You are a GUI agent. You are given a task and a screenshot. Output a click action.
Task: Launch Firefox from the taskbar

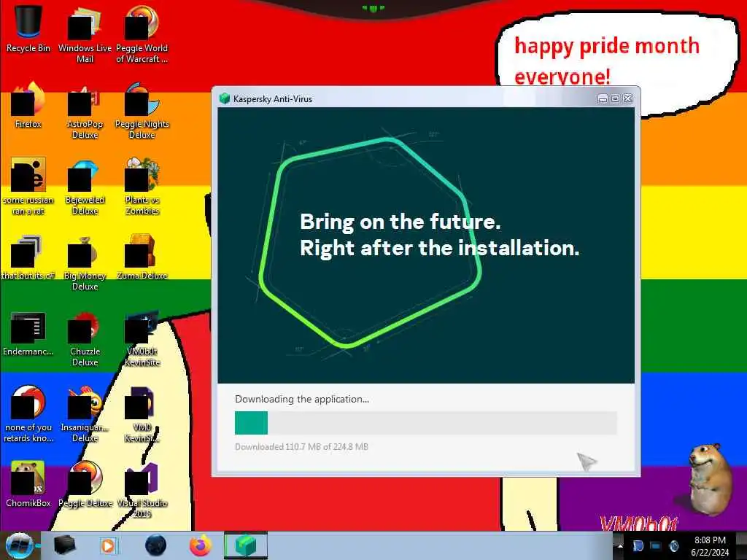201,545
